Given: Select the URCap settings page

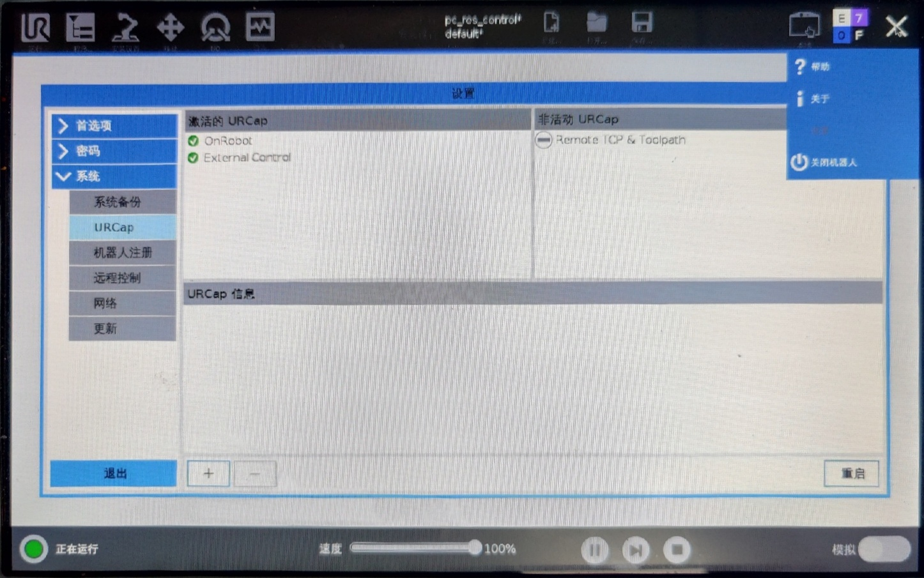Looking at the screenshot, I should pos(123,227).
